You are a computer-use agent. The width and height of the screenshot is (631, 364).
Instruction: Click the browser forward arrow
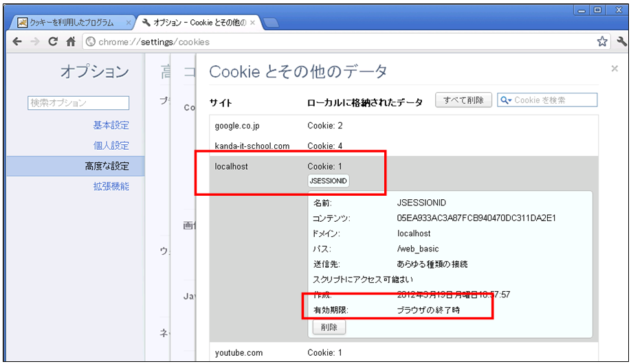click(x=34, y=42)
